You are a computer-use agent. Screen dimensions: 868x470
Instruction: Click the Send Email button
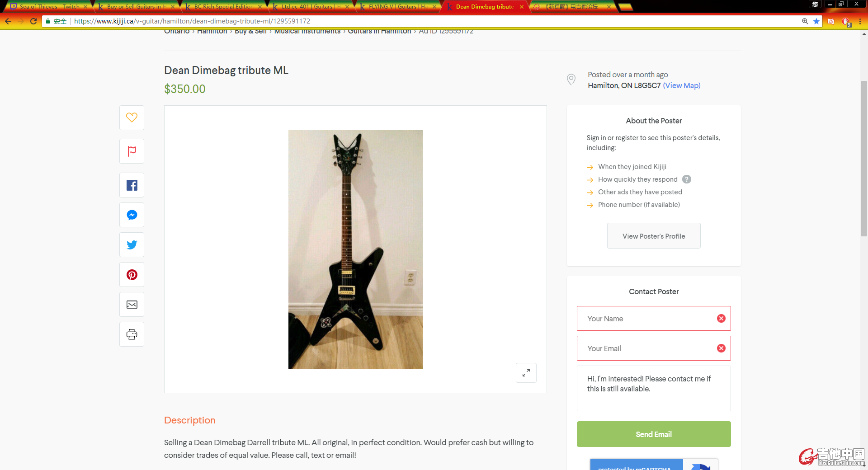coord(654,434)
